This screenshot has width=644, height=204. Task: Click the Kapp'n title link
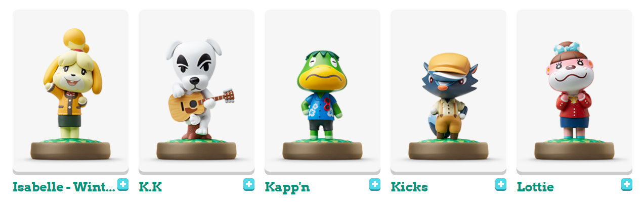[x=287, y=187]
